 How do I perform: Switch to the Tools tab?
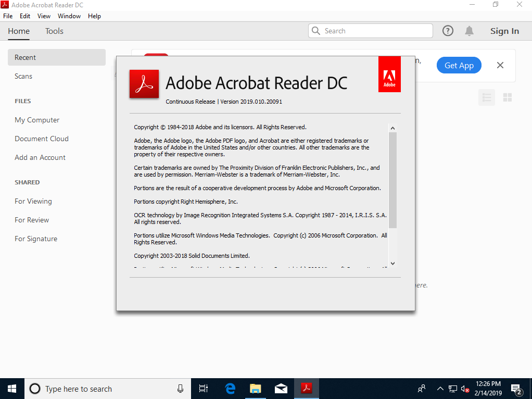coord(54,31)
